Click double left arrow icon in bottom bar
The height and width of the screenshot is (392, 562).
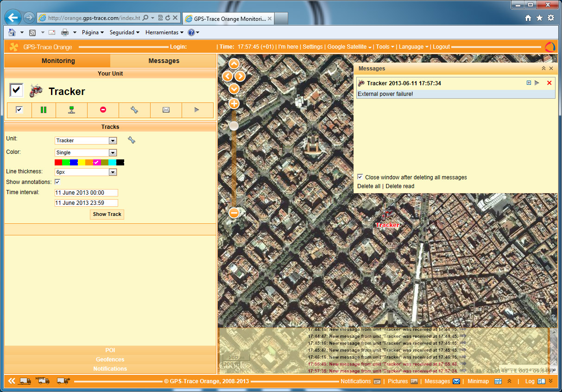coord(12,381)
